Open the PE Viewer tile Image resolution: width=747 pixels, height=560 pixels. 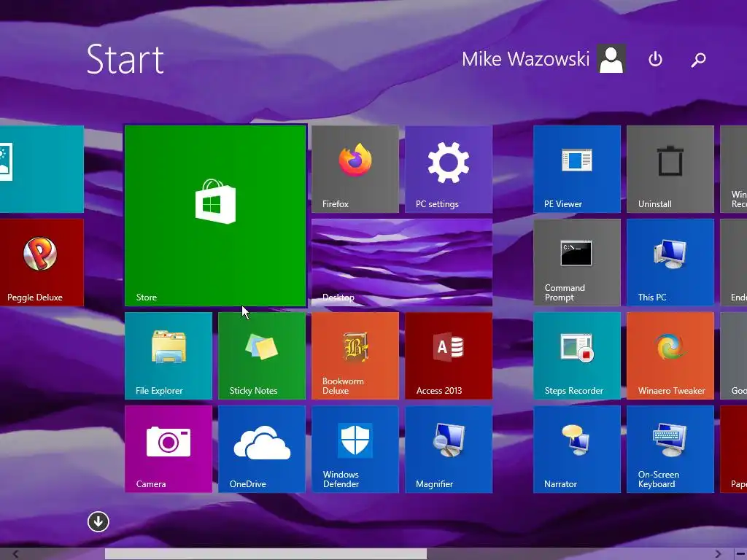[x=577, y=169]
